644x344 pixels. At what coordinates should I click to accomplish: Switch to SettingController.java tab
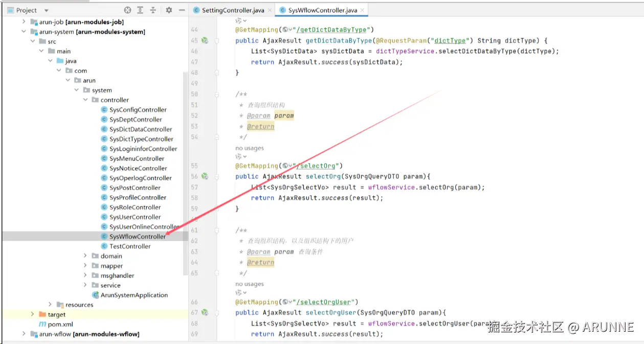(x=234, y=10)
